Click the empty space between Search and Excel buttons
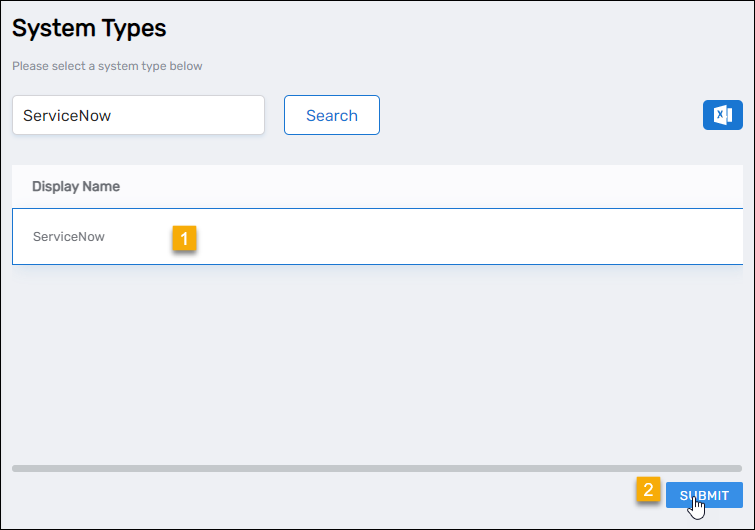The height and width of the screenshot is (530, 755). coord(540,115)
